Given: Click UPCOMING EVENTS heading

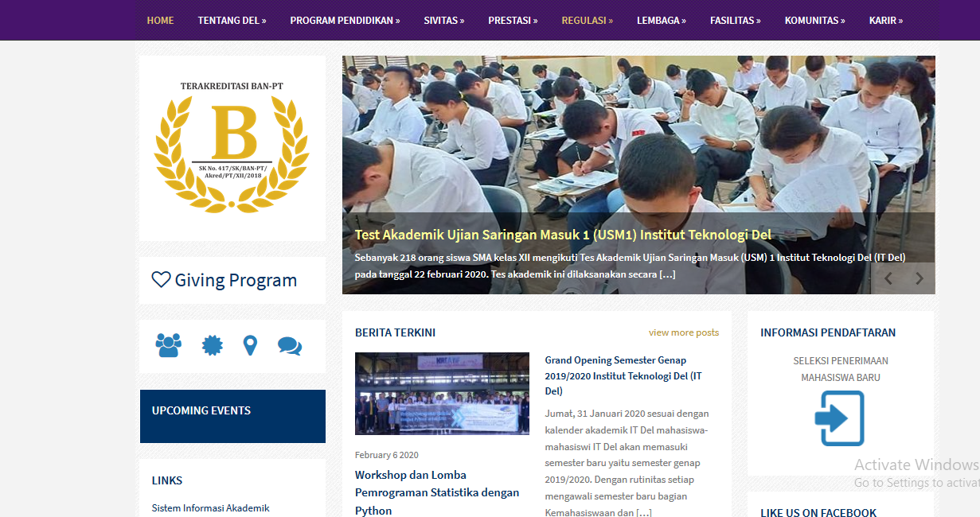Looking at the screenshot, I should point(201,410).
